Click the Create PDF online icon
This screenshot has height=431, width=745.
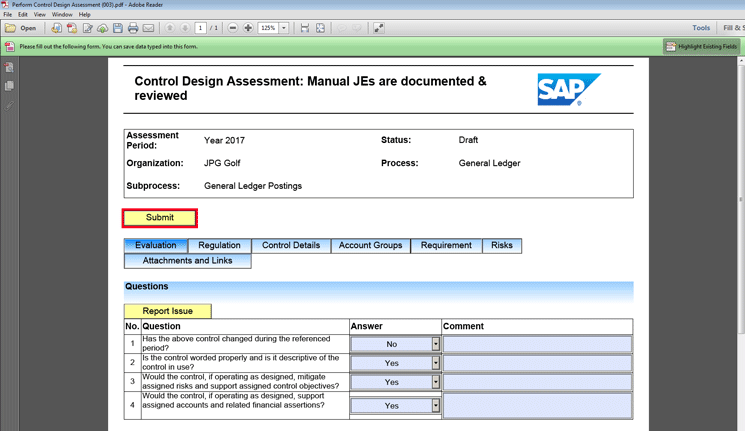tap(72, 28)
